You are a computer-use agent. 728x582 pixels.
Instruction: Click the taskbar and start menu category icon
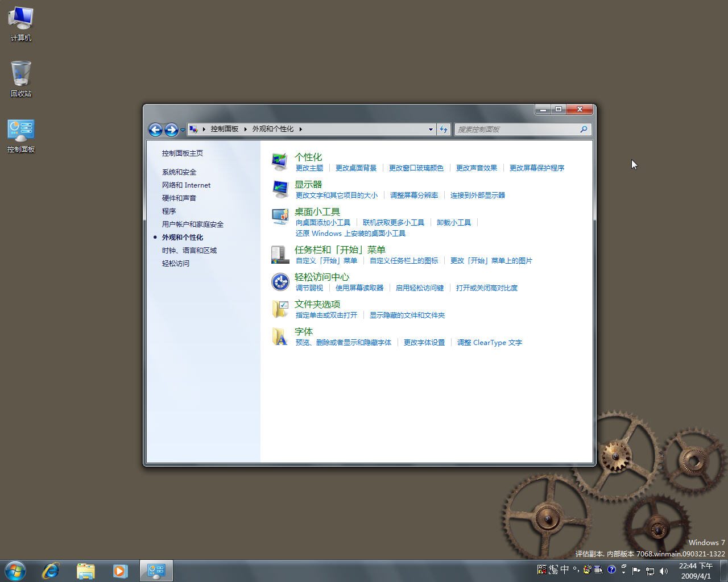(x=280, y=255)
